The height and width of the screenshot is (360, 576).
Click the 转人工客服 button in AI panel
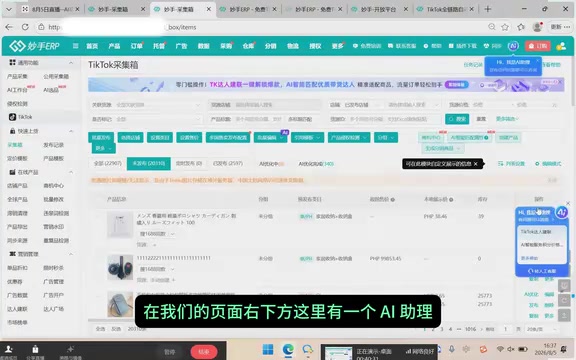(x=542, y=271)
